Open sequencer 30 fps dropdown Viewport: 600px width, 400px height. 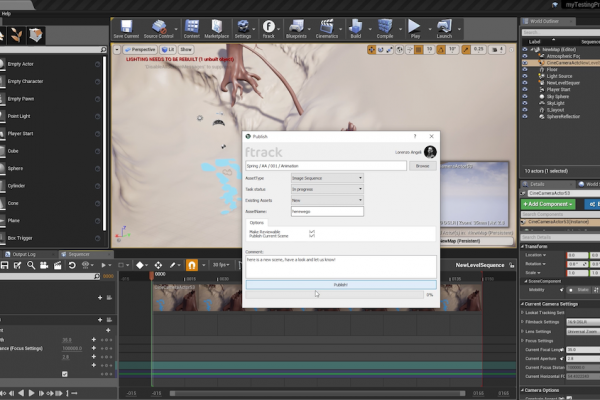221,265
